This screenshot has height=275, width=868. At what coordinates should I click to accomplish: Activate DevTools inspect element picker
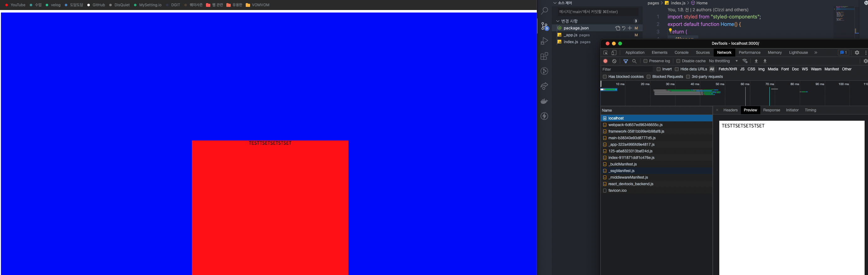coord(605,53)
